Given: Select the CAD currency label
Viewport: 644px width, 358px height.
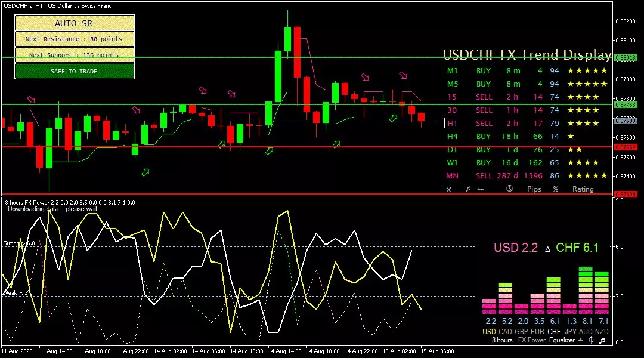Looking at the screenshot, I should [x=505, y=331].
